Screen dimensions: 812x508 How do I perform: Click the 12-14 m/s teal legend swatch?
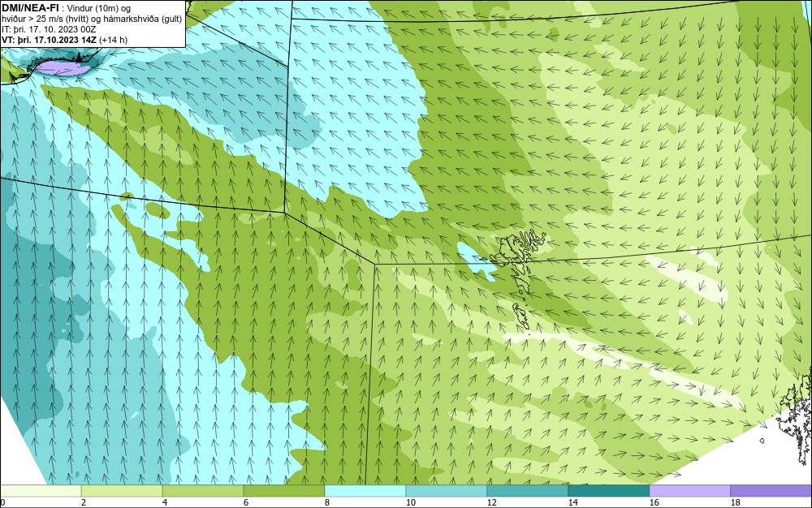tap(528, 491)
